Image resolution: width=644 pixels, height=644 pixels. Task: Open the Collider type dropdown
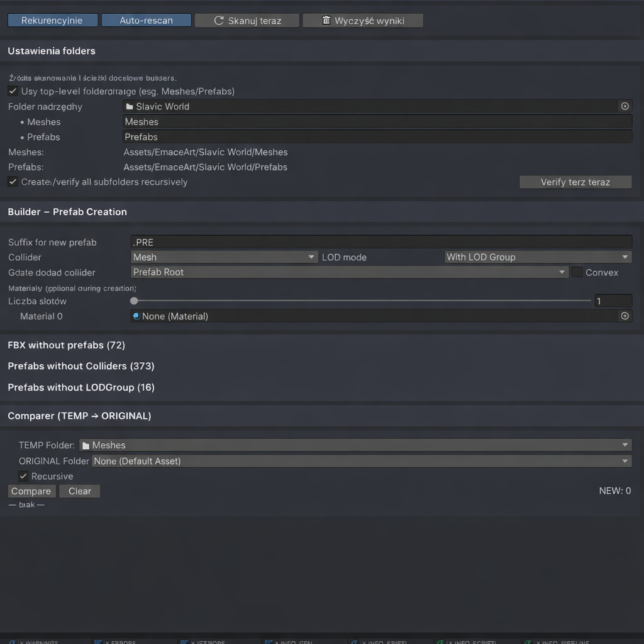coord(225,257)
